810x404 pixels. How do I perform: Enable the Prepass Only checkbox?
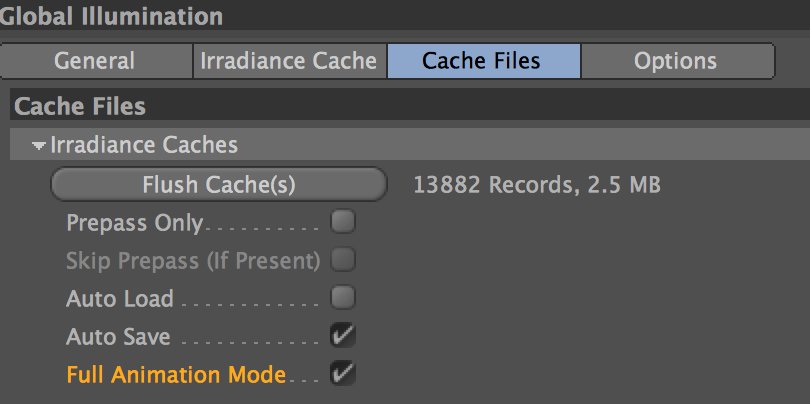pyautogui.click(x=342, y=222)
